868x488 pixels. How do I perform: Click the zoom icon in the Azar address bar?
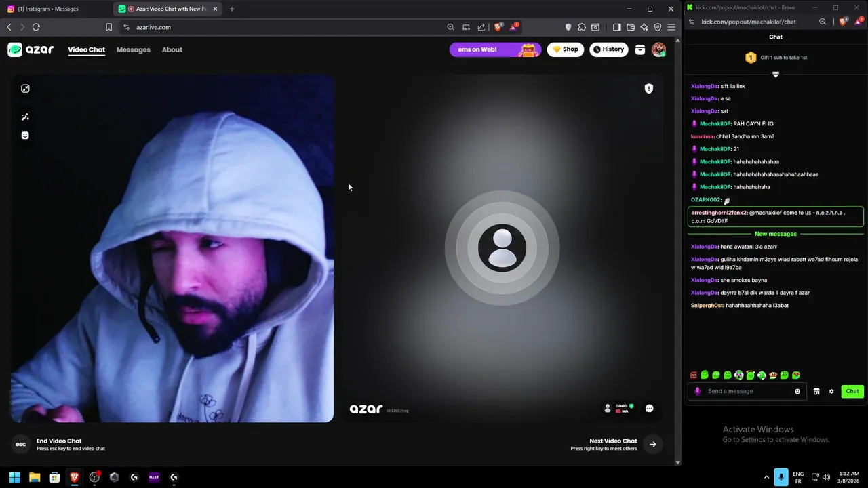click(450, 27)
